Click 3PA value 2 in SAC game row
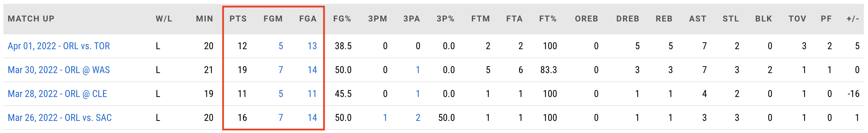868x133 pixels. 418,118
